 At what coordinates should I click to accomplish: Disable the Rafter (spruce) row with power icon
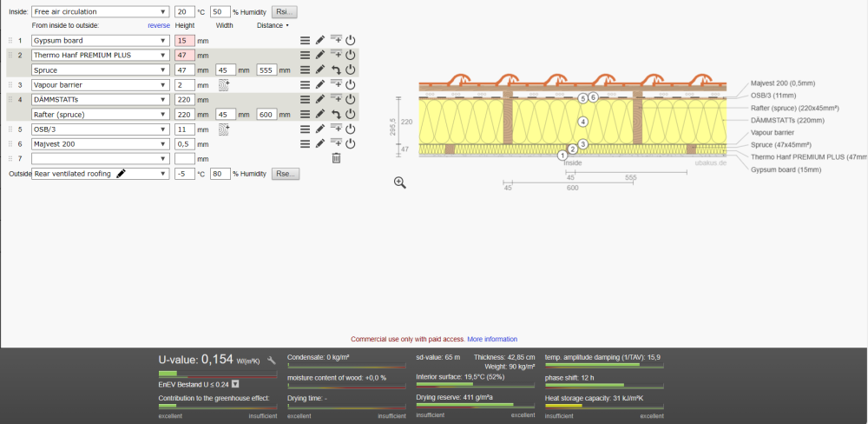pyautogui.click(x=350, y=114)
